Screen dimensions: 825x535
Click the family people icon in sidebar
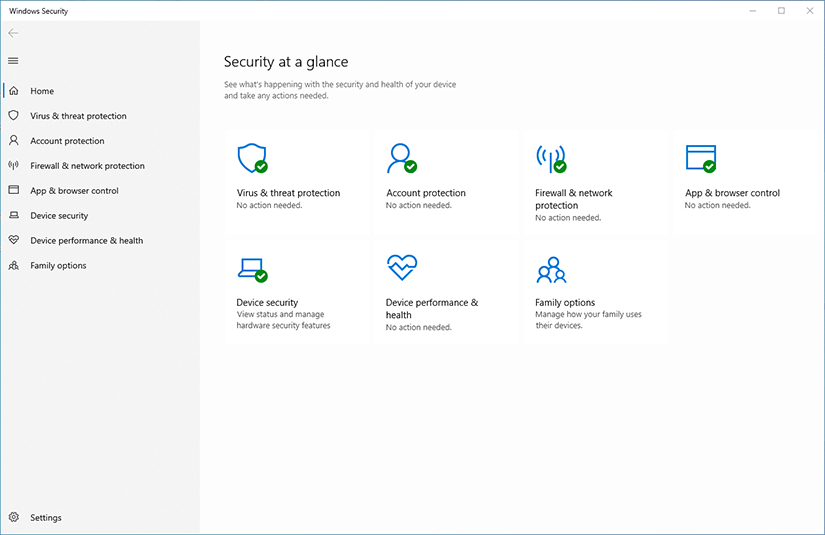pyautogui.click(x=14, y=265)
